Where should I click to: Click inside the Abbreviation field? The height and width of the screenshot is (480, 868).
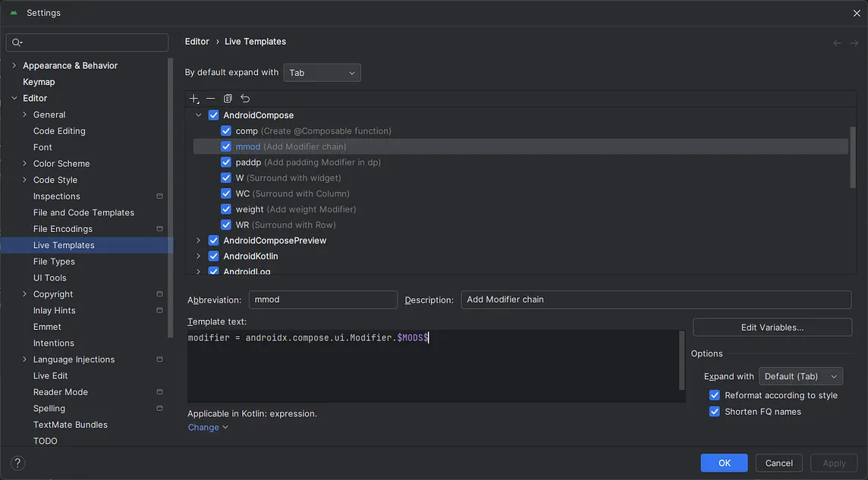point(322,300)
